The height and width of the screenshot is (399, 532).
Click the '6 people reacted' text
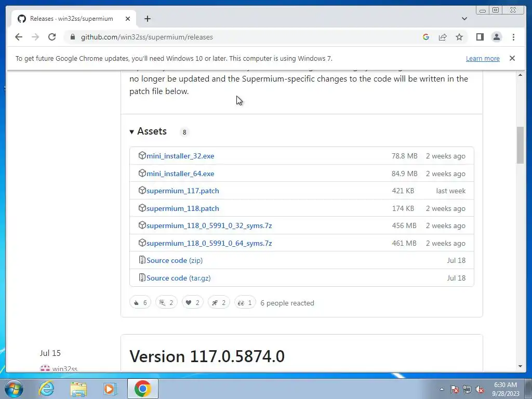coord(287,303)
